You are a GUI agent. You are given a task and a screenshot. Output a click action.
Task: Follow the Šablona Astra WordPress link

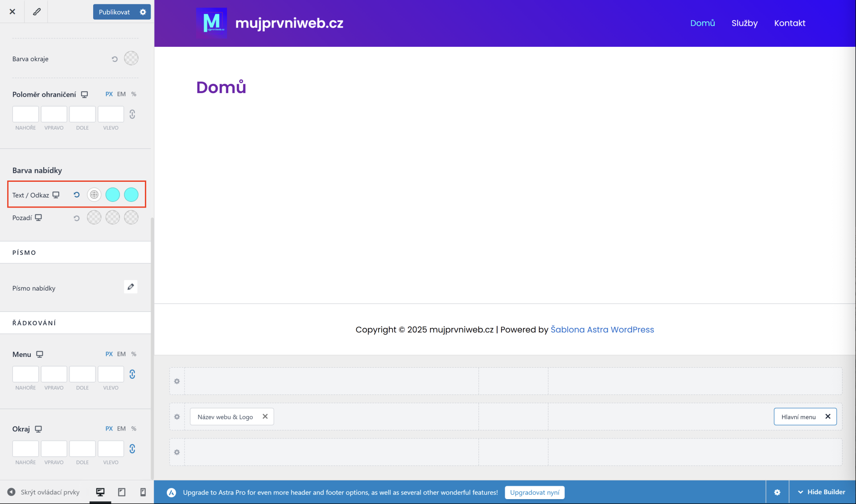[x=602, y=330]
